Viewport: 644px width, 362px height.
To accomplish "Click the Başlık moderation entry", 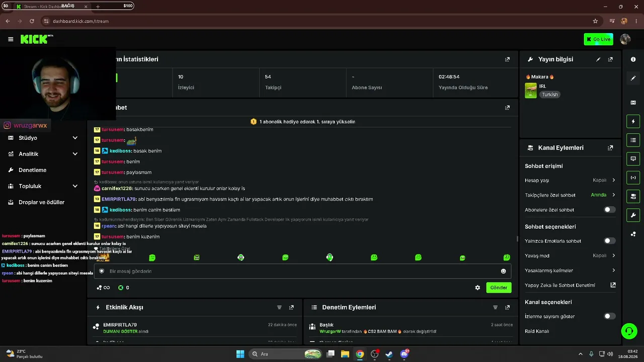I will [412, 328].
